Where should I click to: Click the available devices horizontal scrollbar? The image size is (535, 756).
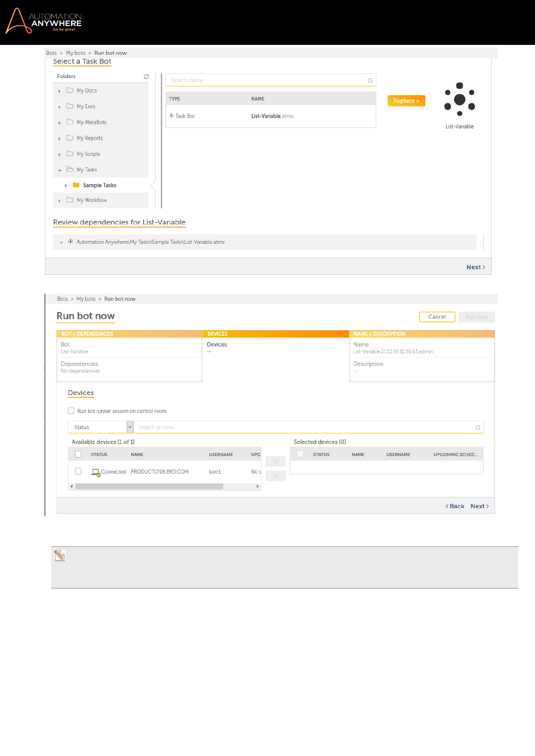pos(149,486)
